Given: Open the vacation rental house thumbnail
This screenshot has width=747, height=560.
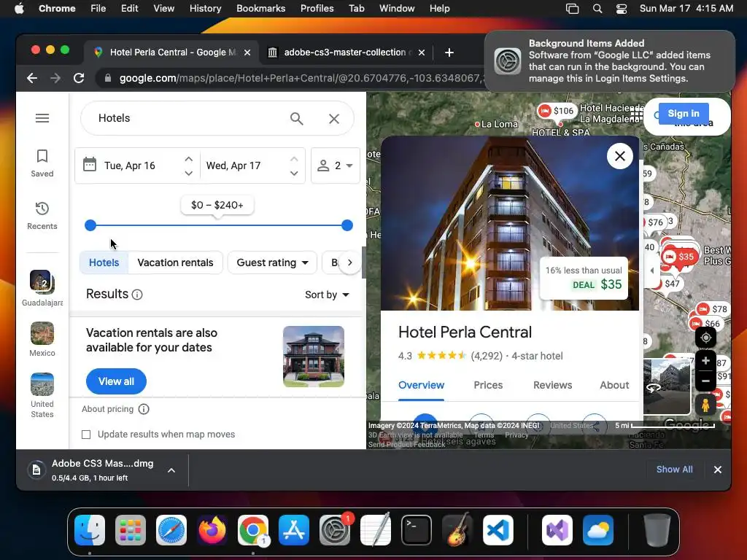Looking at the screenshot, I should click(314, 356).
